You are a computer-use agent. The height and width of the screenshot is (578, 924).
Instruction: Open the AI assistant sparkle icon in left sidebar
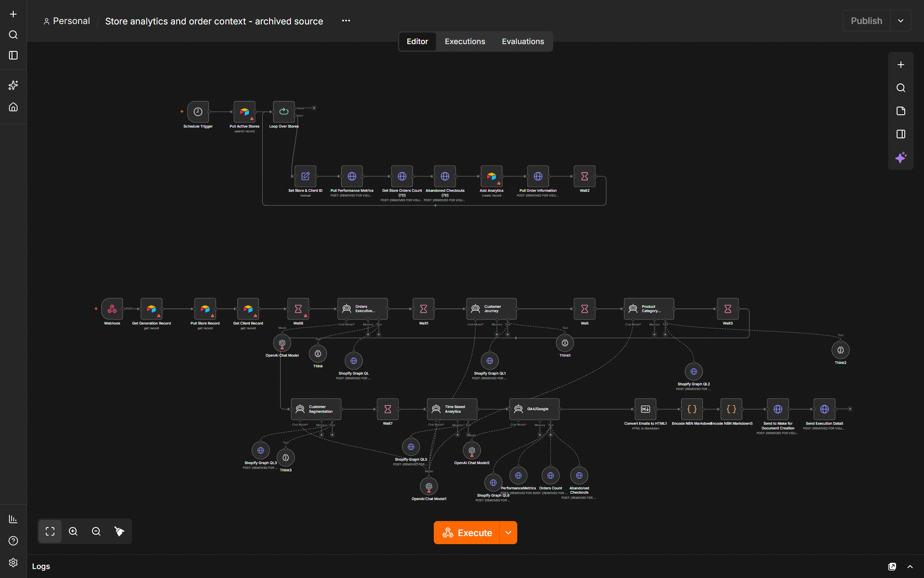(13, 85)
